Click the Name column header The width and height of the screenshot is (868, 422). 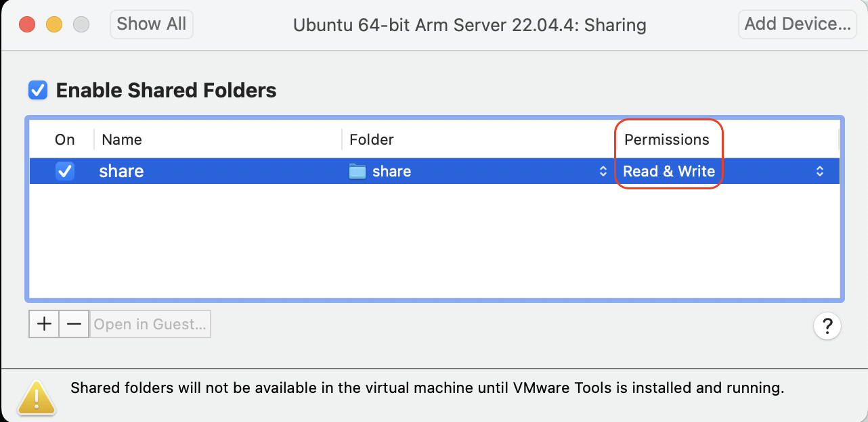[122, 139]
